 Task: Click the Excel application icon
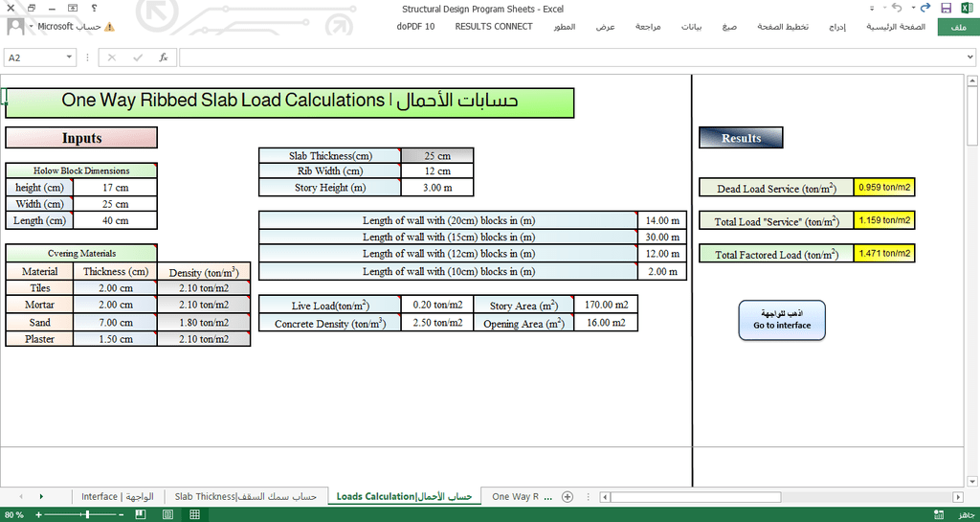click(x=967, y=8)
